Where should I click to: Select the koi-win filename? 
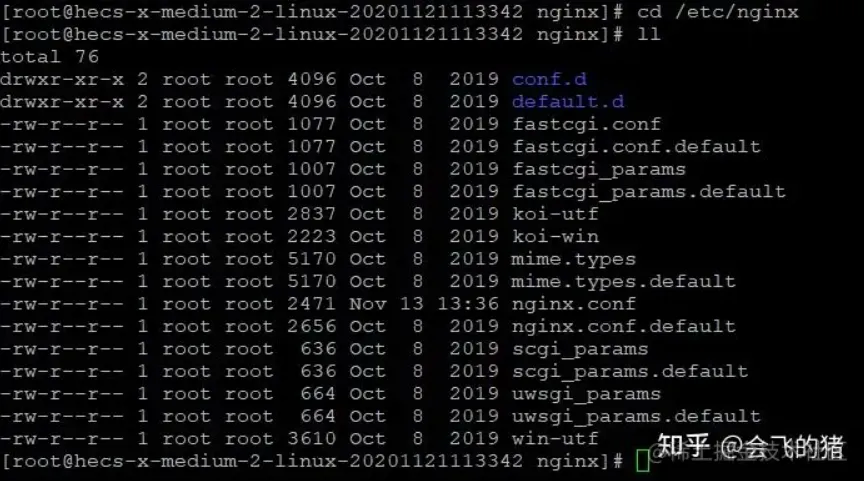[x=555, y=237]
